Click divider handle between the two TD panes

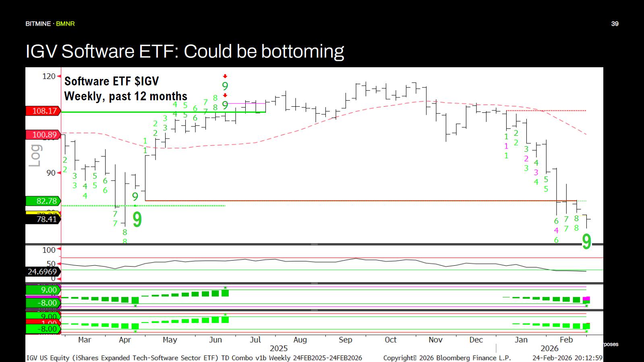coord(314,310)
